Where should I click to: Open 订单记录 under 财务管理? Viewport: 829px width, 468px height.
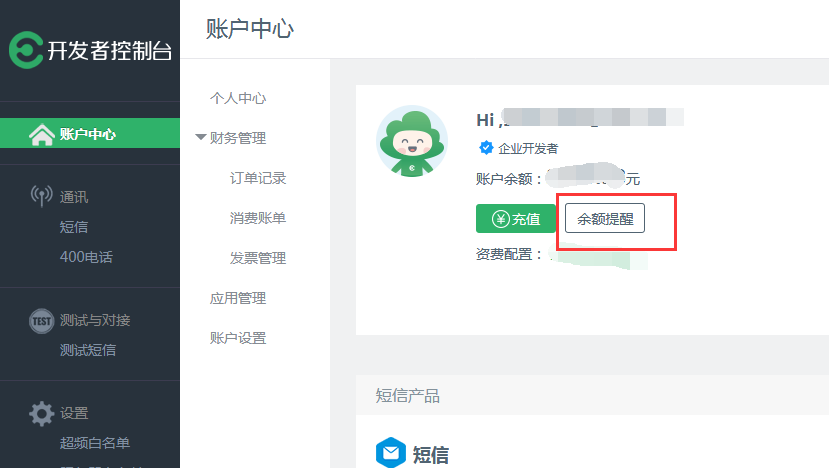[x=258, y=178]
